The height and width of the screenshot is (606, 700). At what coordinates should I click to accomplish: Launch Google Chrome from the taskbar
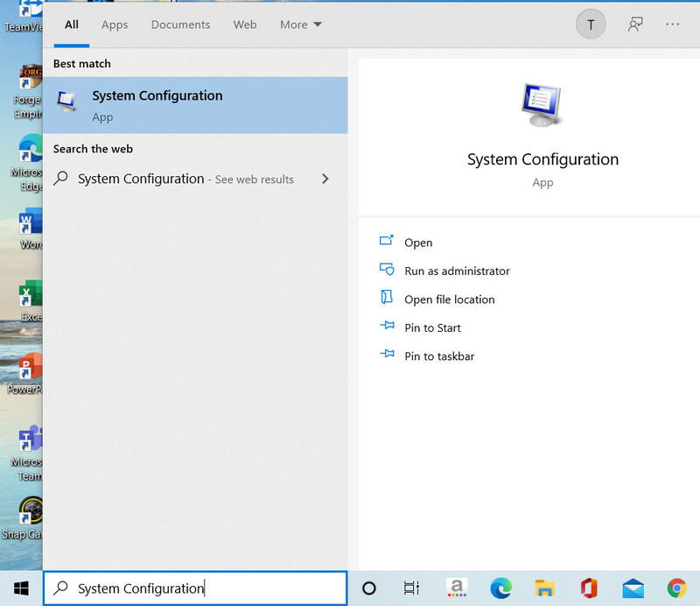tap(676, 588)
